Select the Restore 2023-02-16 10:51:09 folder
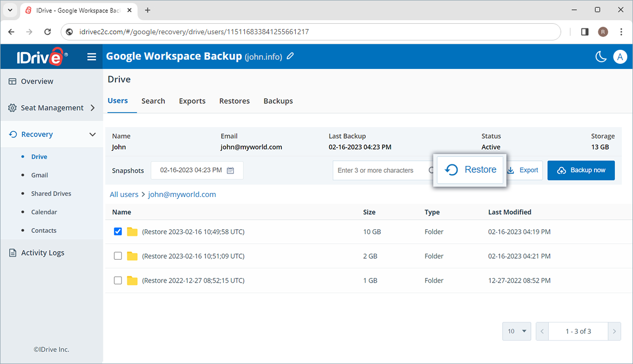Viewport: 633px width, 364px height. (x=118, y=256)
